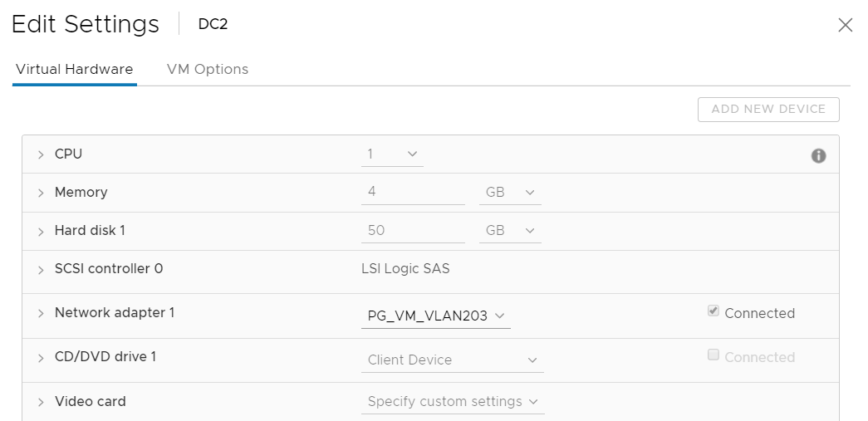Expand Network adapter 1 settings
The height and width of the screenshot is (421, 868).
tap(41, 314)
